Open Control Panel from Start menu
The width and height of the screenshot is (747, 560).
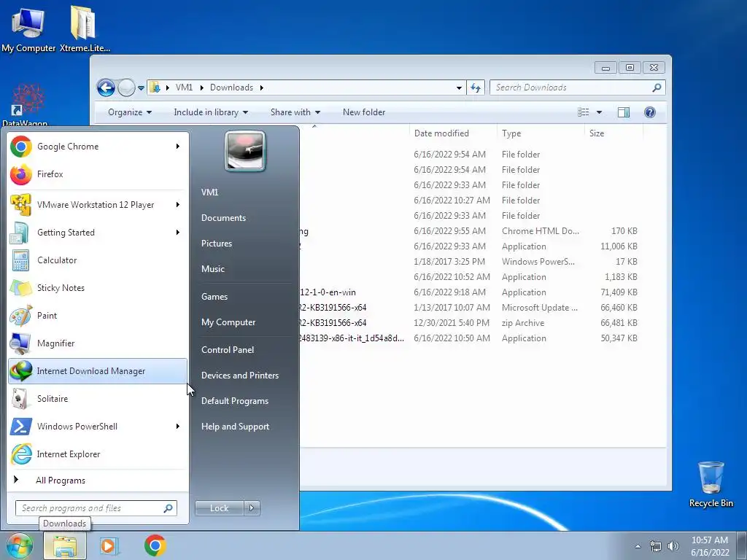[228, 350]
